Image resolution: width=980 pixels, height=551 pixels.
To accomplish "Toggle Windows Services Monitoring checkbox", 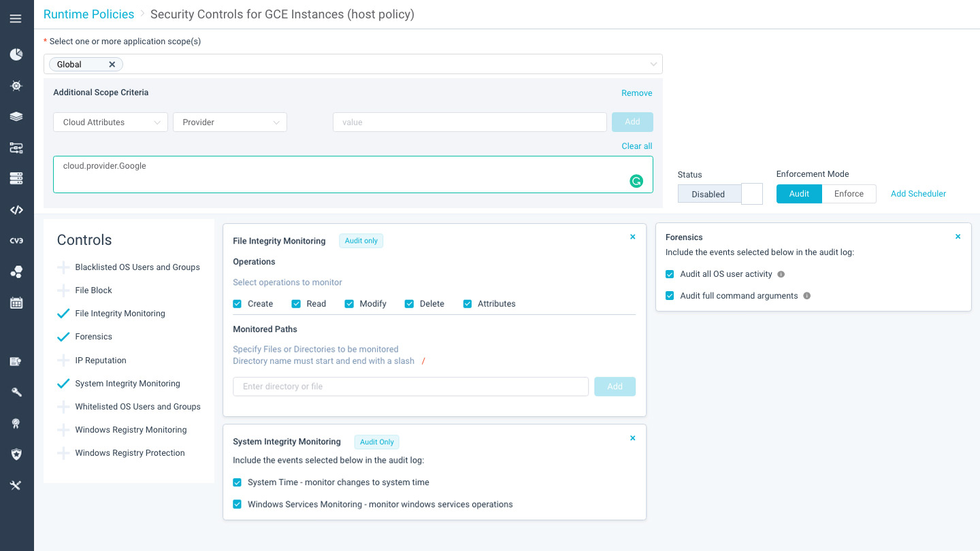I will (238, 505).
